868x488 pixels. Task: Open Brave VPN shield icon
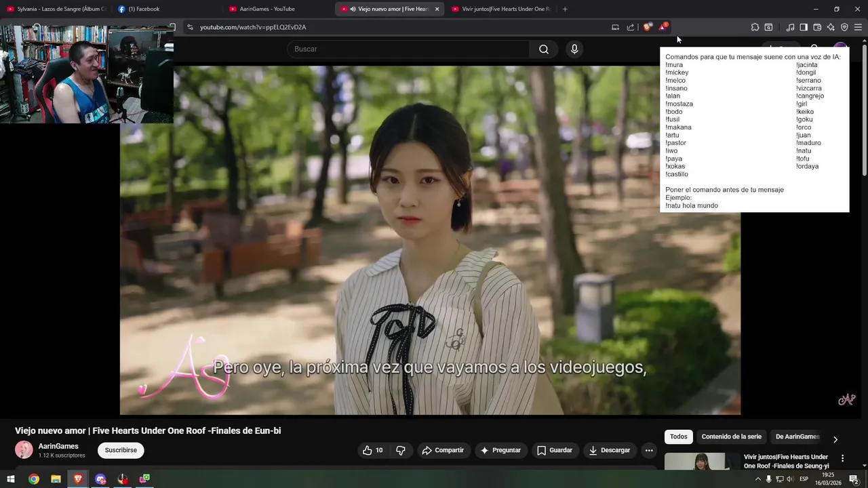844,27
